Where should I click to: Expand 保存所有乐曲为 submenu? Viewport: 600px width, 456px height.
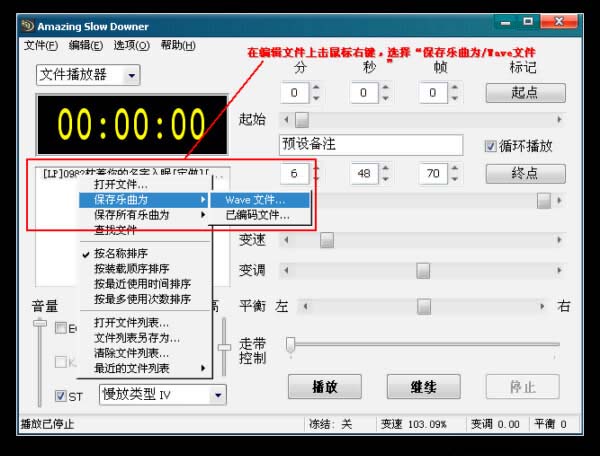point(144,215)
